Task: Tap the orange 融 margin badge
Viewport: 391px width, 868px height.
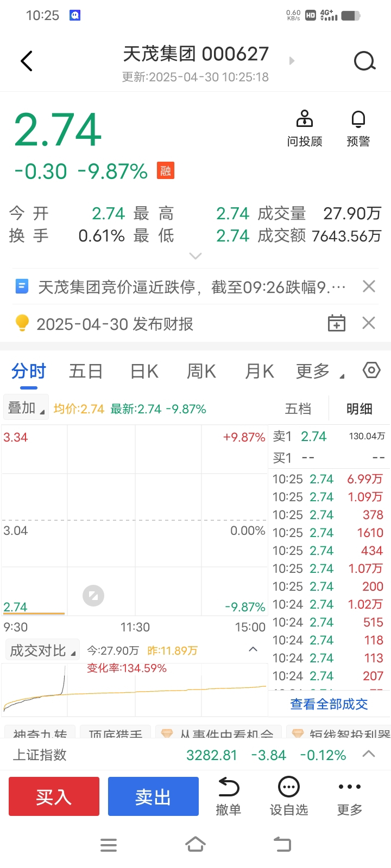Action: coord(166,171)
